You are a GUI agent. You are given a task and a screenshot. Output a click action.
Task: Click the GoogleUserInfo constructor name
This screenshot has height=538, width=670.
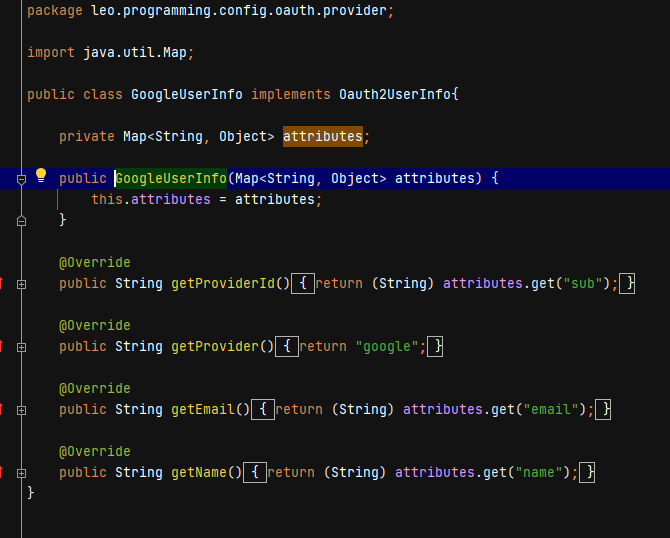(x=171, y=178)
